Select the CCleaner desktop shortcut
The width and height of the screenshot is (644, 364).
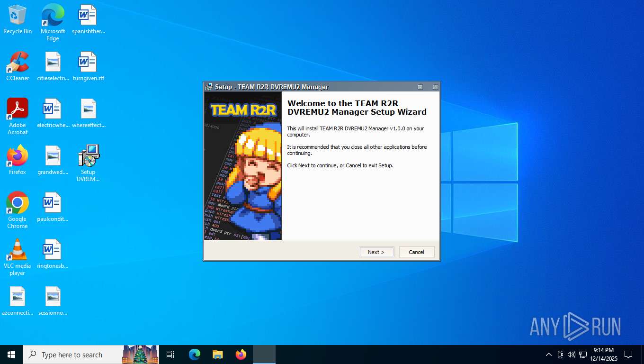pos(18,67)
